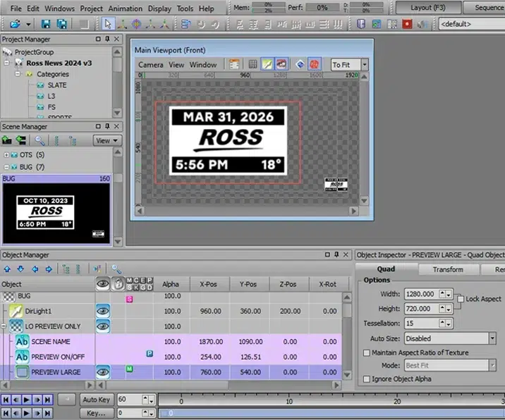
Task: Click the red circular viewport icon
Action: point(315,64)
